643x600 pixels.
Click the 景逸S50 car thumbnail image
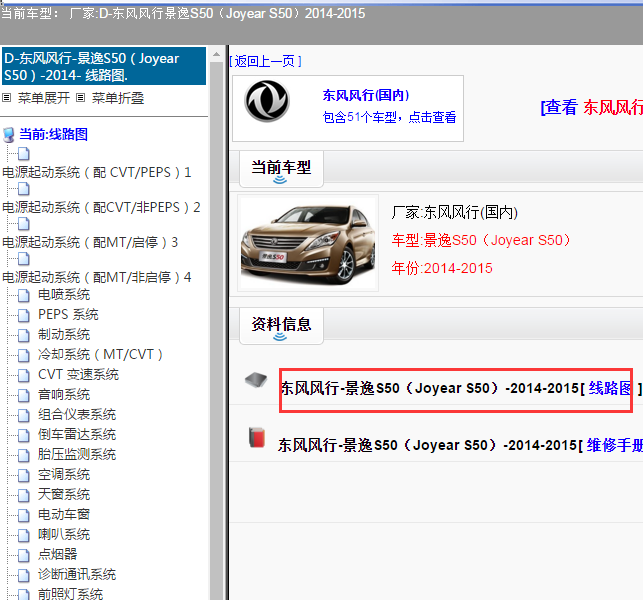coord(308,243)
